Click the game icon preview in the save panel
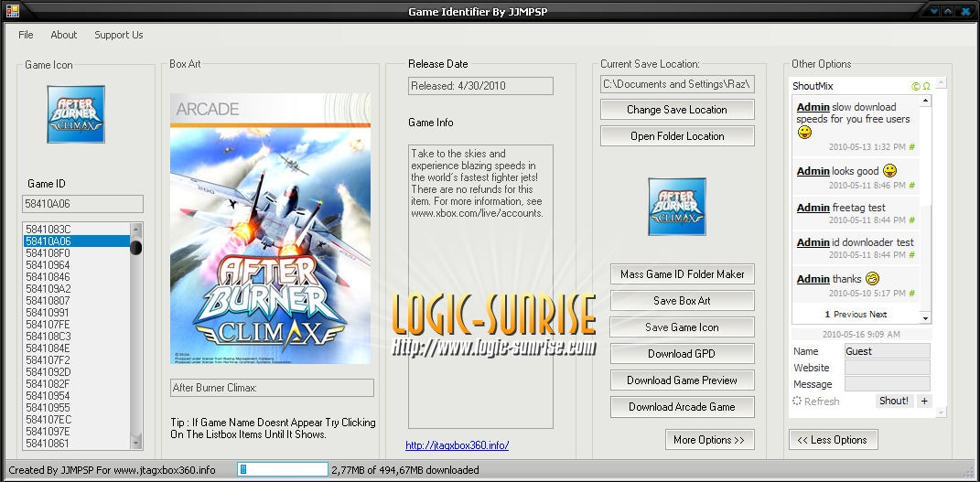The height and width of the screenshot is (482, 980). point(677,207)
